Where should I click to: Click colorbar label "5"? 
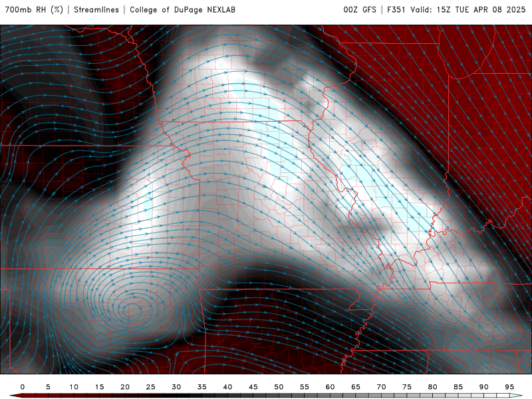pos(48,387)
